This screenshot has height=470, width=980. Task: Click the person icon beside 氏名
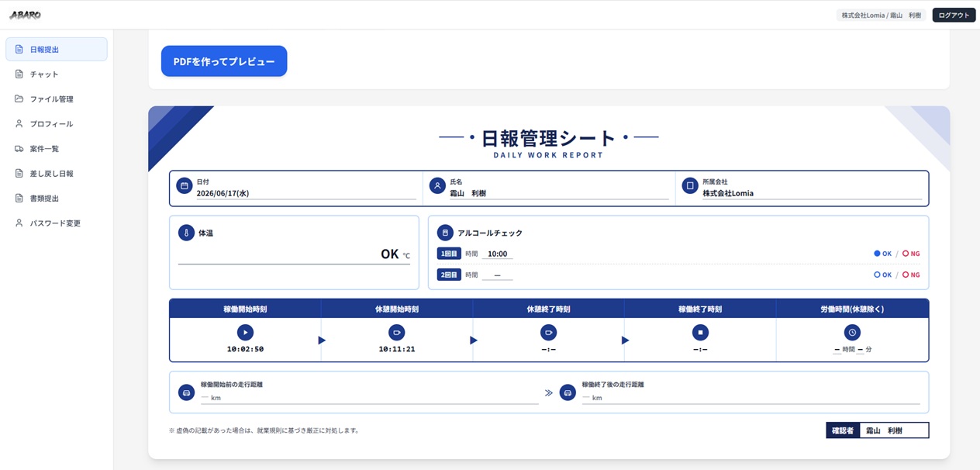437,186
